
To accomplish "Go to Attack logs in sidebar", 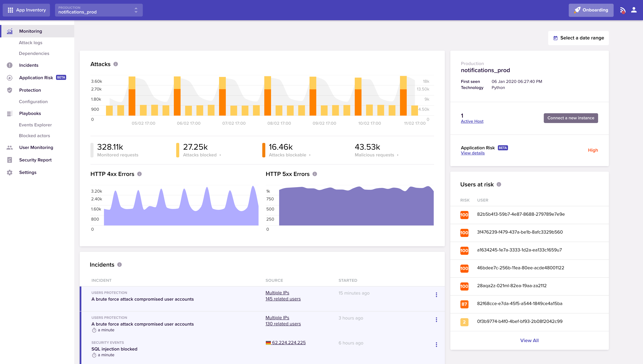I will click(x=31, y=43).
